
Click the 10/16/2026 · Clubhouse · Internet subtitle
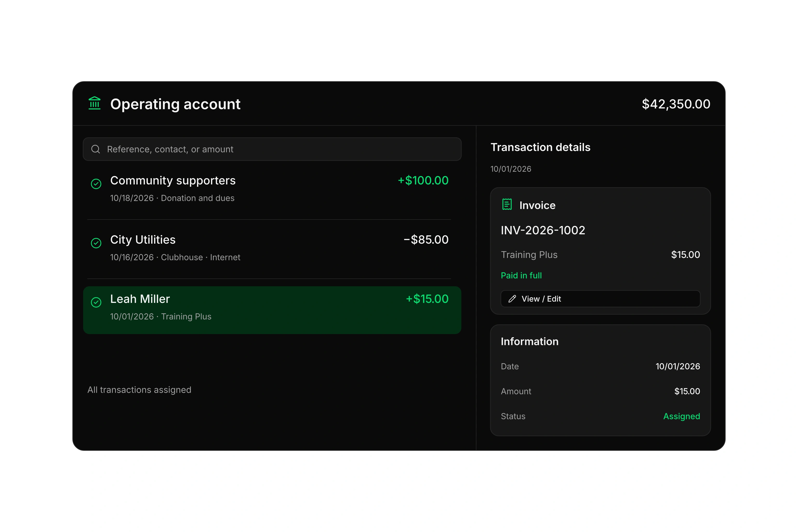coord(175,257)
